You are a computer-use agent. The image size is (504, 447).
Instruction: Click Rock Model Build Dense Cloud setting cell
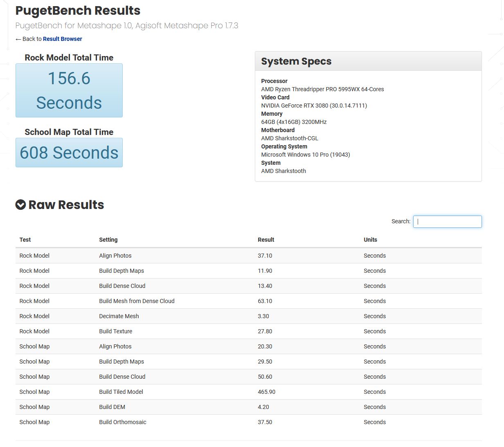(x=122, y=286)
